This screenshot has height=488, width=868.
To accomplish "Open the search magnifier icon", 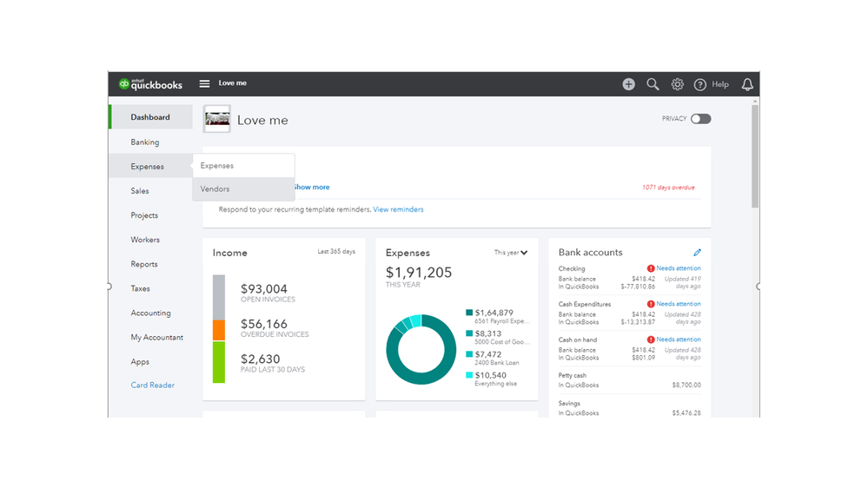I will click(653, 84).
